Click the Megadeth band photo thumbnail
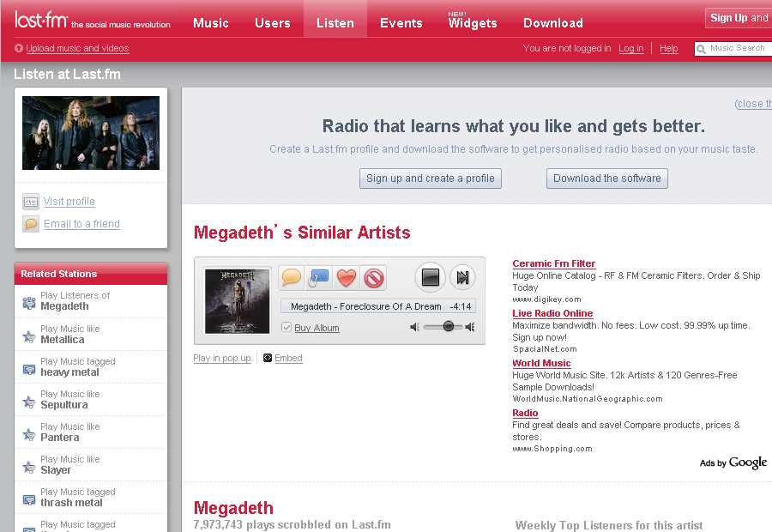This screenshot has width=772, height=532. pyautogui.click(x=91, y=133)
